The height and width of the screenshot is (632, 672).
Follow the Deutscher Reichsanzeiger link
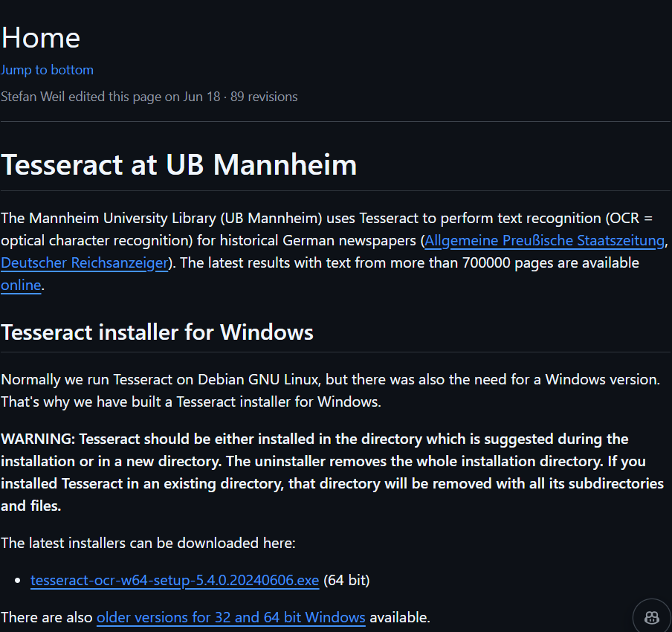85,262
